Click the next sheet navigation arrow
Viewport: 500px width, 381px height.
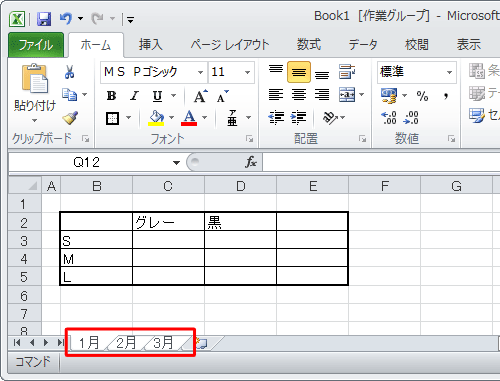click(46, 342)
